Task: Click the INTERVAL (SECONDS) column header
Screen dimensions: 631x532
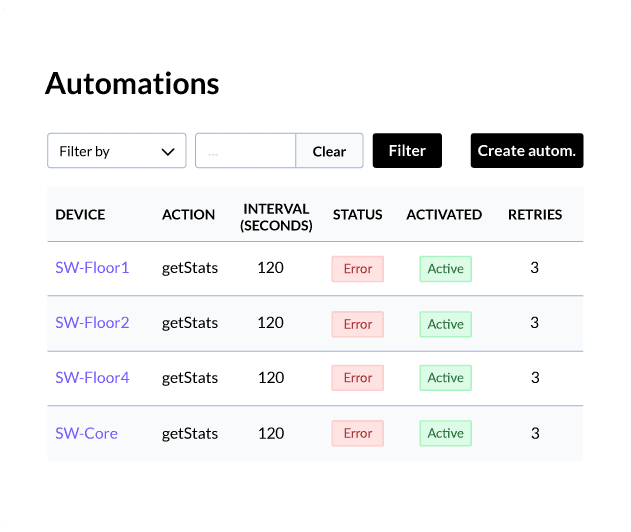Action: (x=276, y=217)
